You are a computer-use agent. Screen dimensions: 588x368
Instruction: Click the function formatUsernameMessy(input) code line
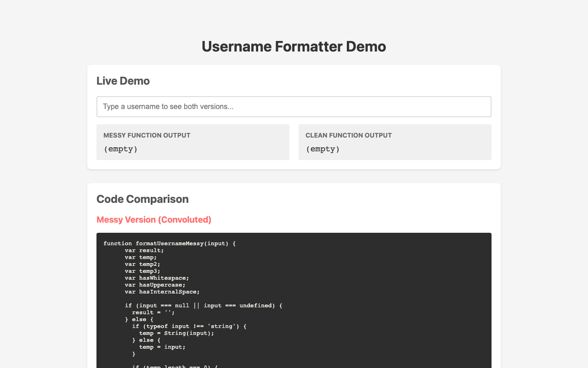click(x=170, y=243)
